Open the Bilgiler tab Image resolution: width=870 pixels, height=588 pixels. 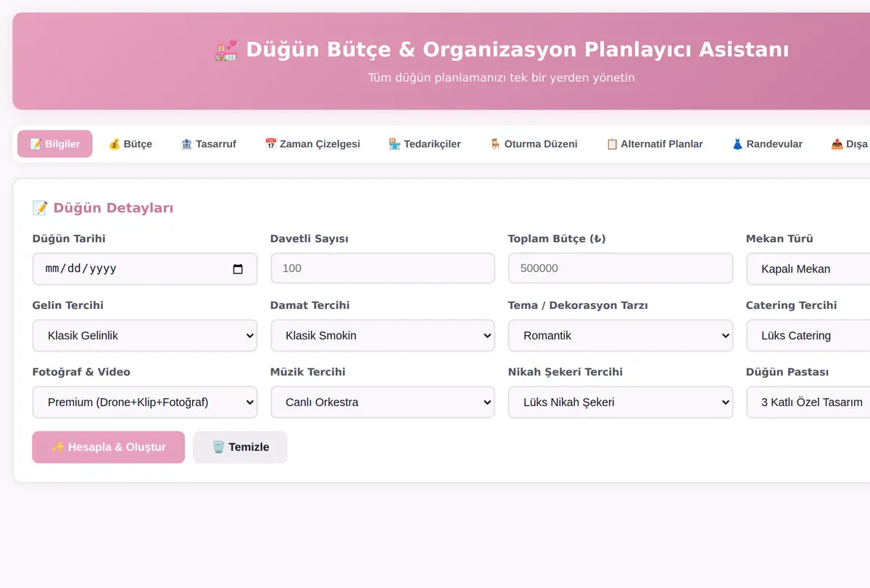tap(55, 144)
